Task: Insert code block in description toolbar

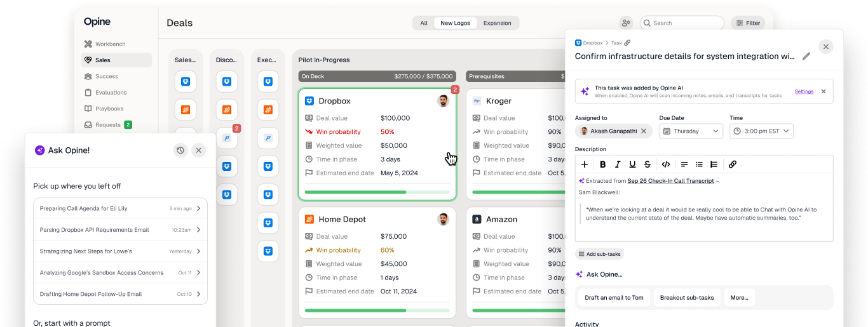Action: click(x=665, y=164)
